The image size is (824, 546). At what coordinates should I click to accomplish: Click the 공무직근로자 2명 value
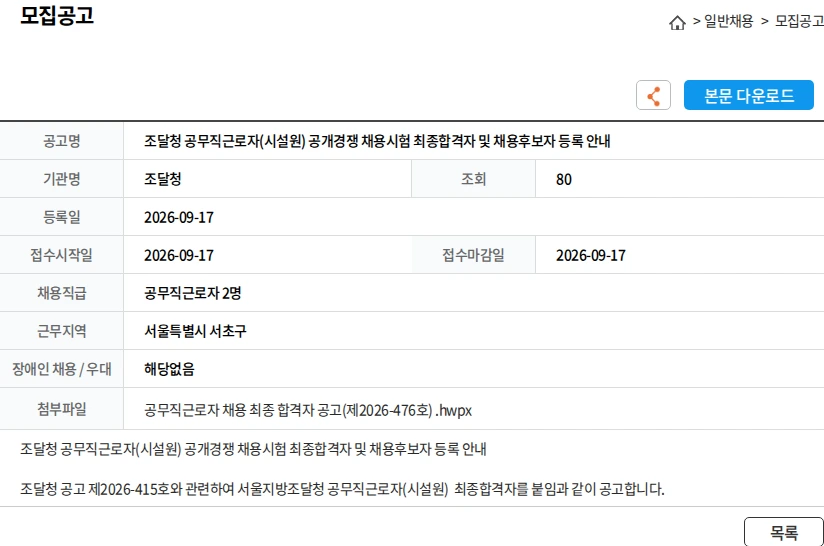point(192,293)
